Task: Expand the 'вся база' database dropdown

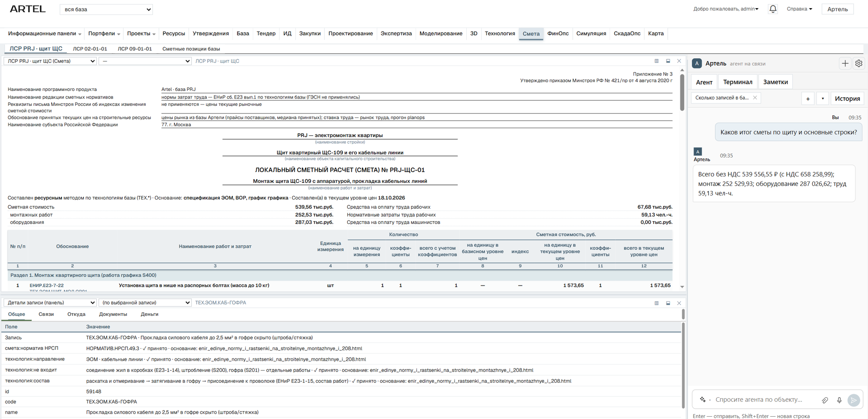Action: click(x=106, y=10)
